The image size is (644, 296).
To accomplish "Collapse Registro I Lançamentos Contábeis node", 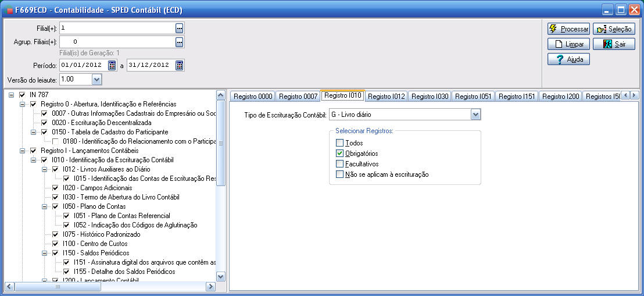I will pos(22,151).
